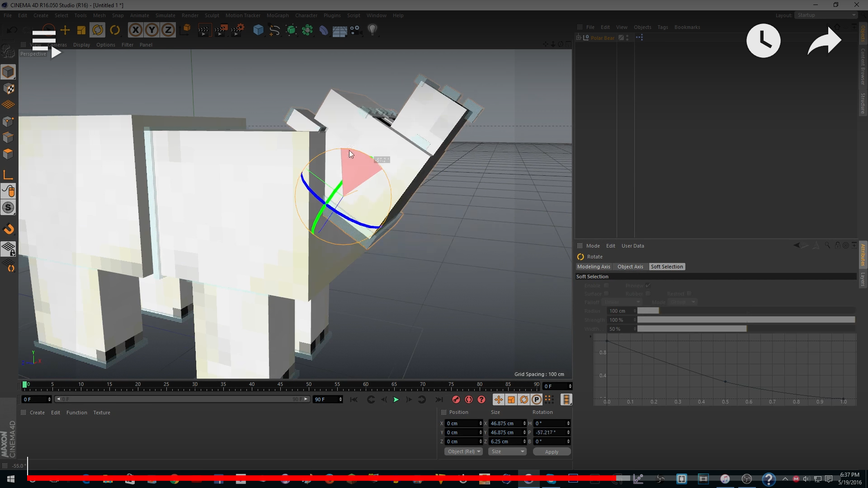This screenshot has height=488, width=868.
Task: Expand the Polar Bear object tree
Action: tap(578, 38)
